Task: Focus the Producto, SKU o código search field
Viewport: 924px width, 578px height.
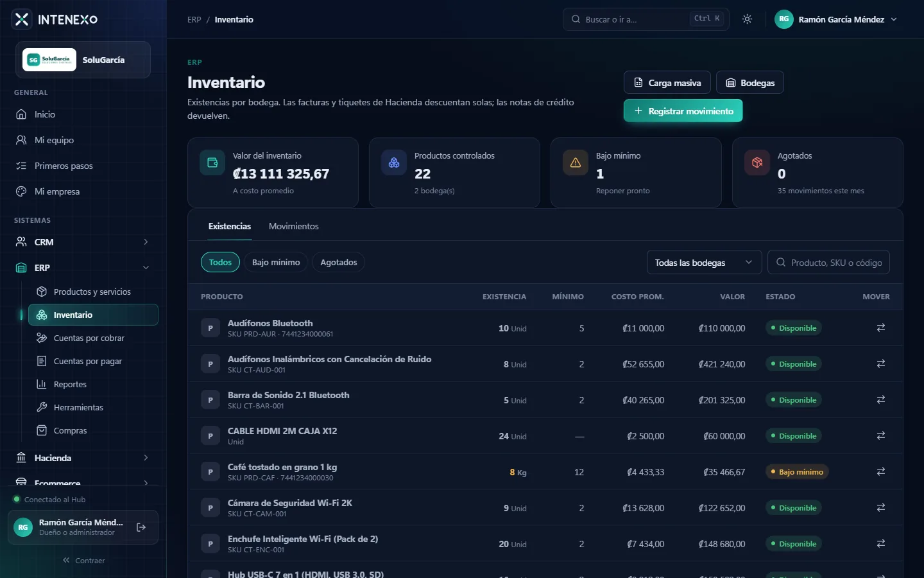Action: (x=828, y=262)
